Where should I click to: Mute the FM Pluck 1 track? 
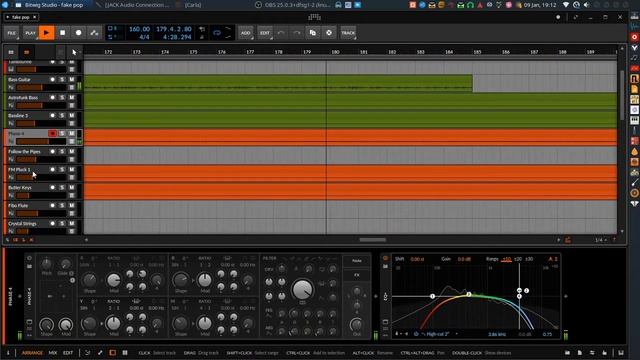pyautogui.click(x=71, y=169)
